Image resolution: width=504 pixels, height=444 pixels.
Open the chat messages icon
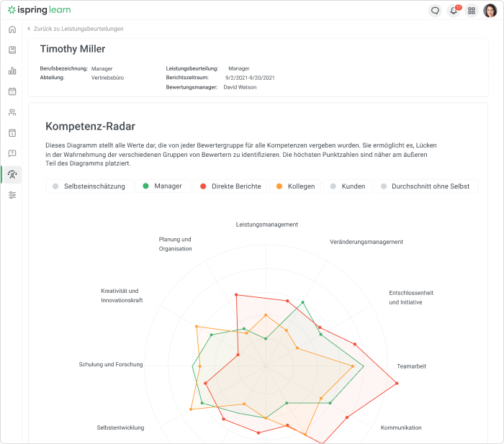(435, 11)
